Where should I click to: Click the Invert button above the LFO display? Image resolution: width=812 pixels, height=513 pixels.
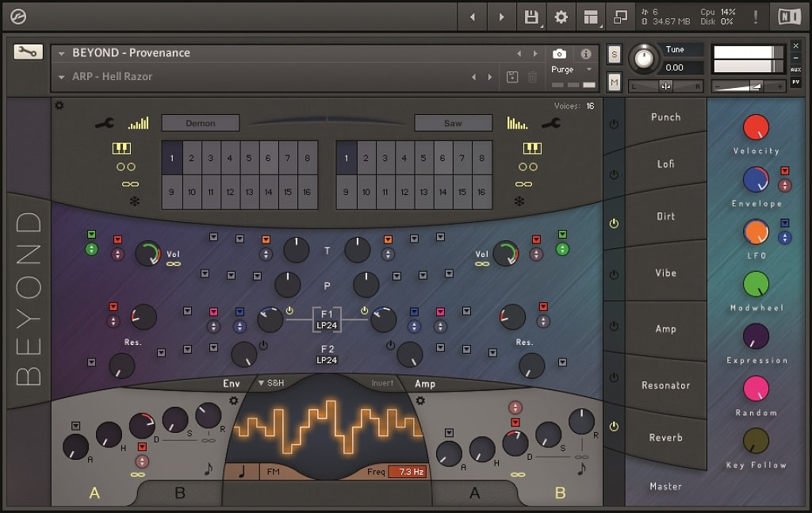tap(382, 383)
